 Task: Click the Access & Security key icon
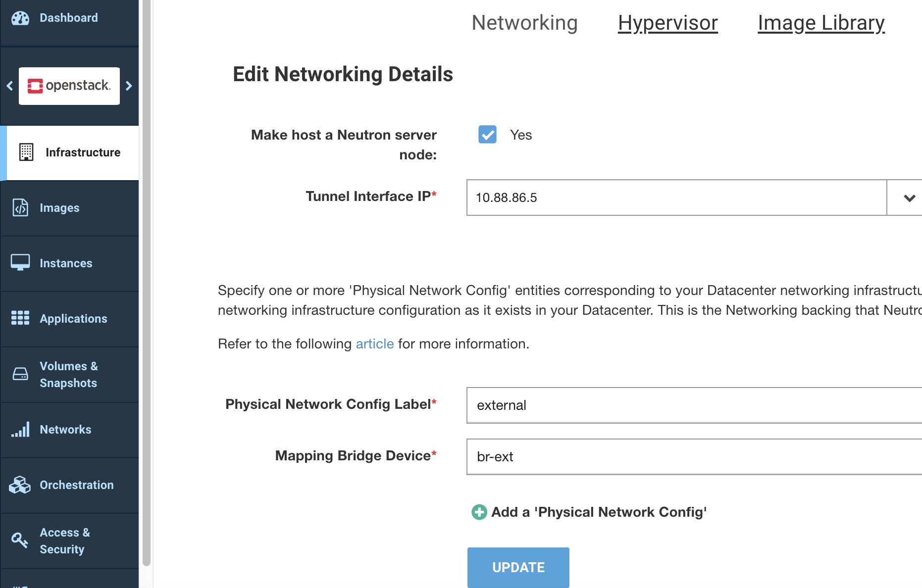tap(20, 540)
